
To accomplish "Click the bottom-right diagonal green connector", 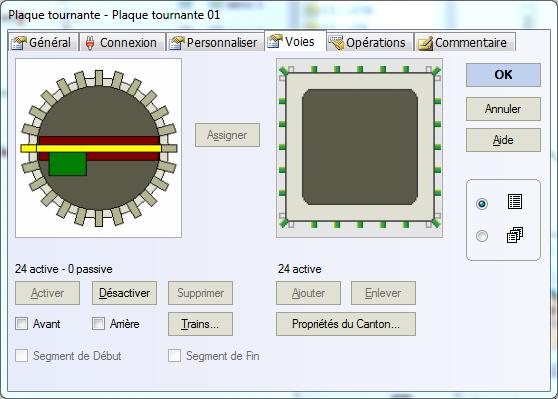I will [x=436, y=224].
